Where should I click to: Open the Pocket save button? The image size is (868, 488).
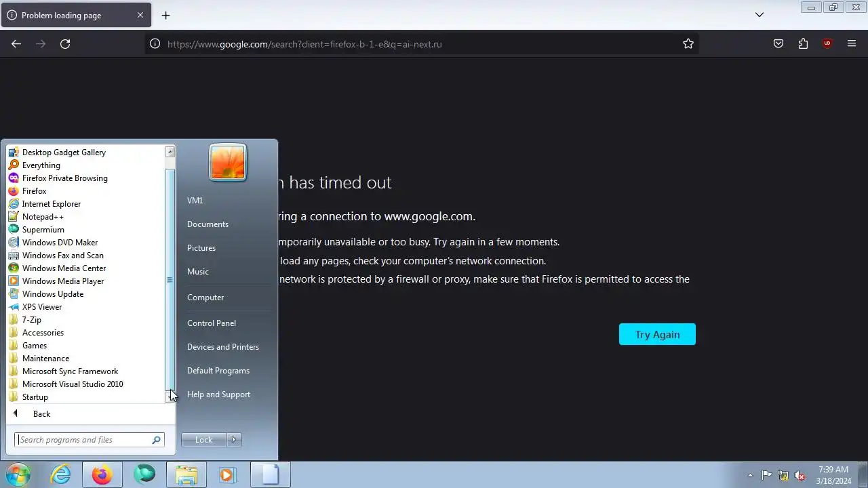click(x=778, y=43)
